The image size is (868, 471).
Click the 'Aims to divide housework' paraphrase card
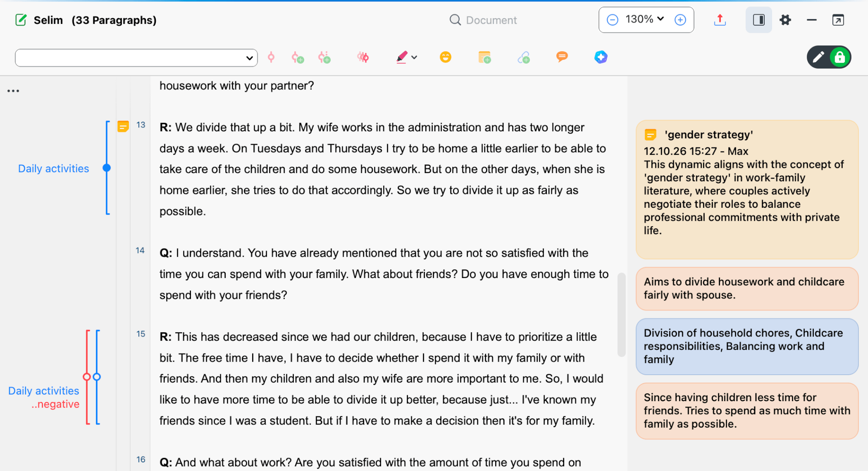(x=747, y=288)
